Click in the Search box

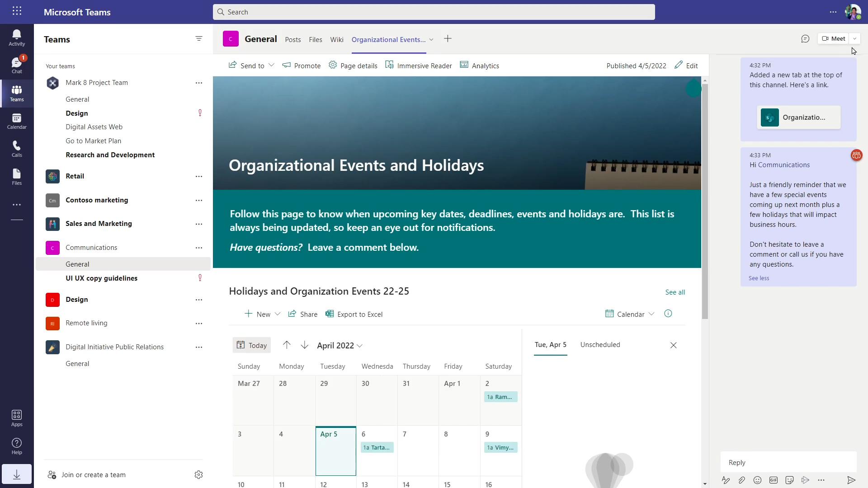point(434,12)
